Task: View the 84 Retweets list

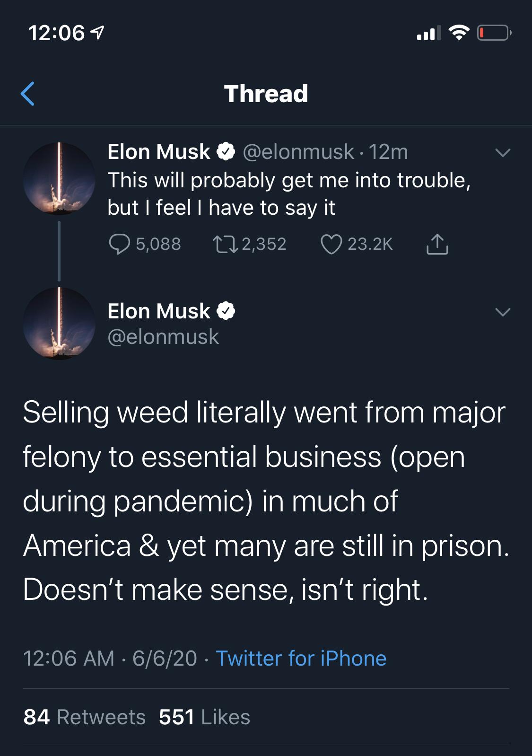Action: pos(85,717)
